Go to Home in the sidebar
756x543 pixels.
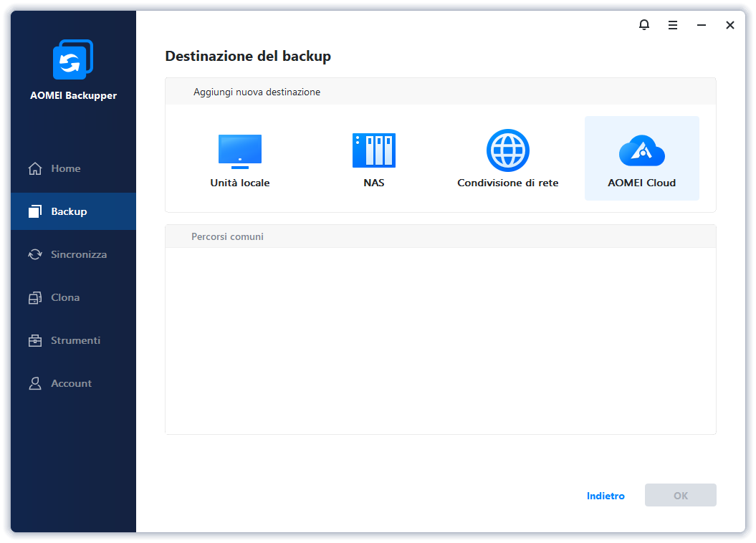65,168
